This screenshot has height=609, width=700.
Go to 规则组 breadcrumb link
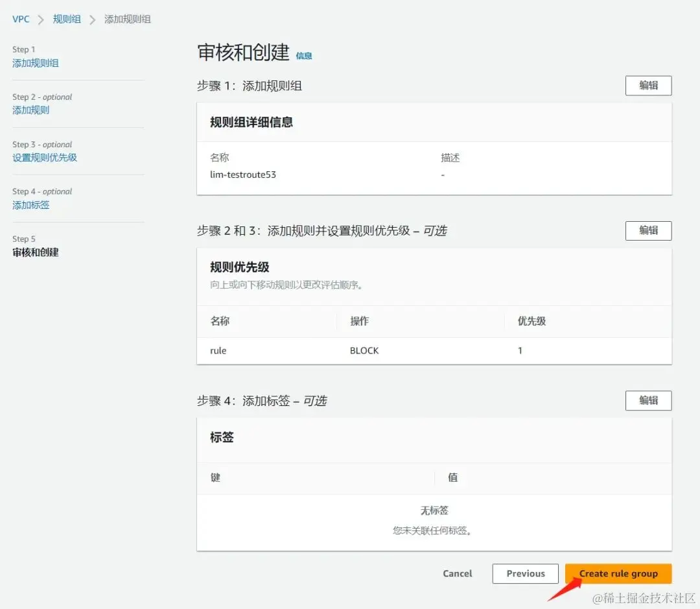[67, 19]
